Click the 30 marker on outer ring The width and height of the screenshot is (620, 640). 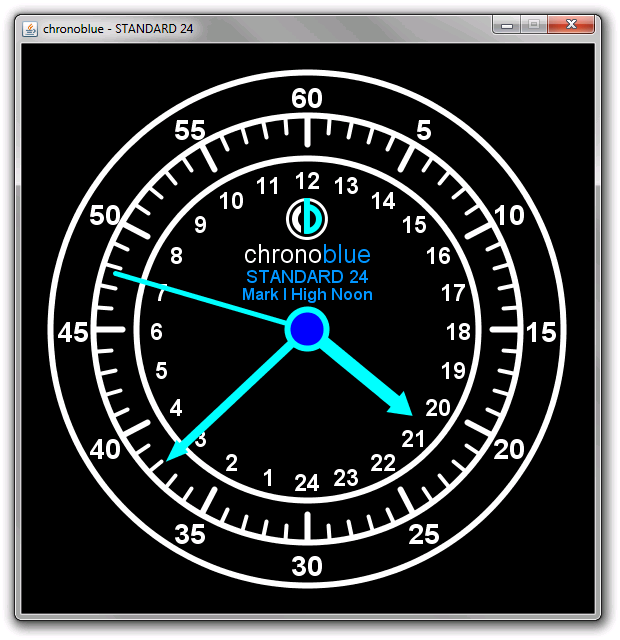[307, 566]
